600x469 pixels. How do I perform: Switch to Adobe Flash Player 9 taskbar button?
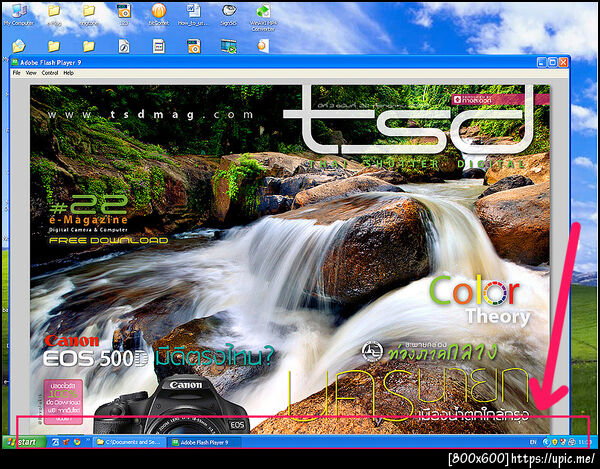coord(205,442)
